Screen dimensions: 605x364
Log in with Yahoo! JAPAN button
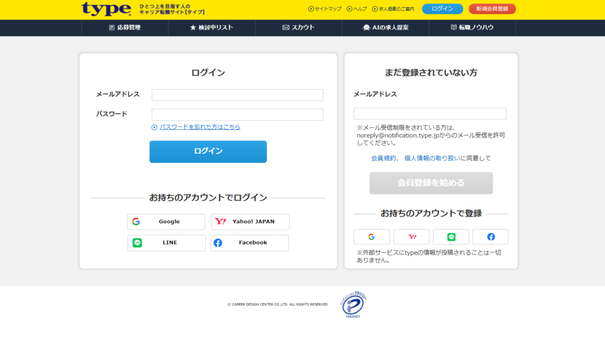(251, 222)
